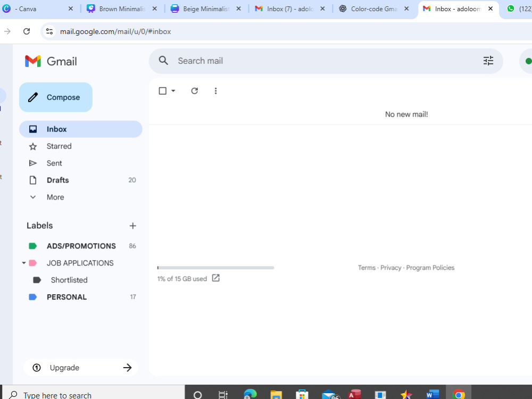Click the green ADS/PROMOTIONS label color tag

click(x=33, y=246)
